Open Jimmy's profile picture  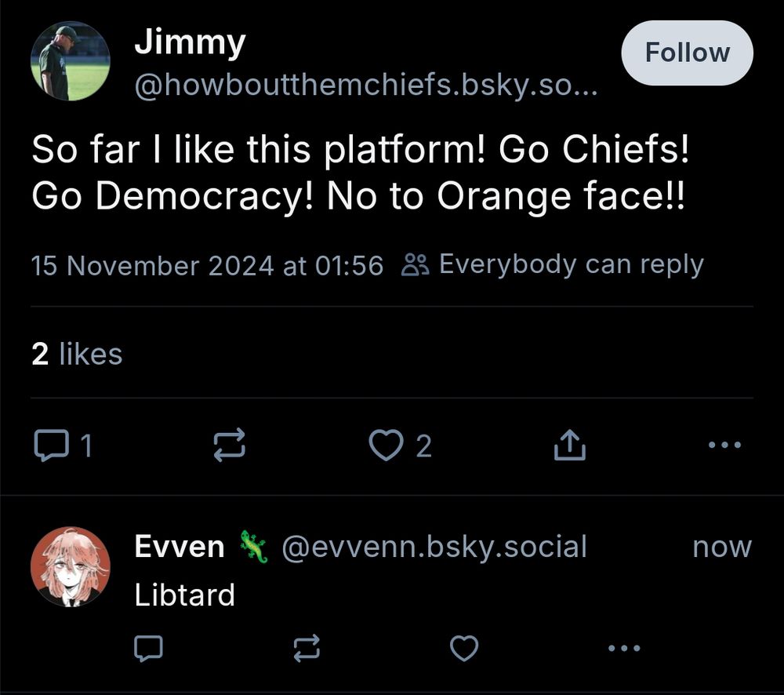(x=70, y=61)
